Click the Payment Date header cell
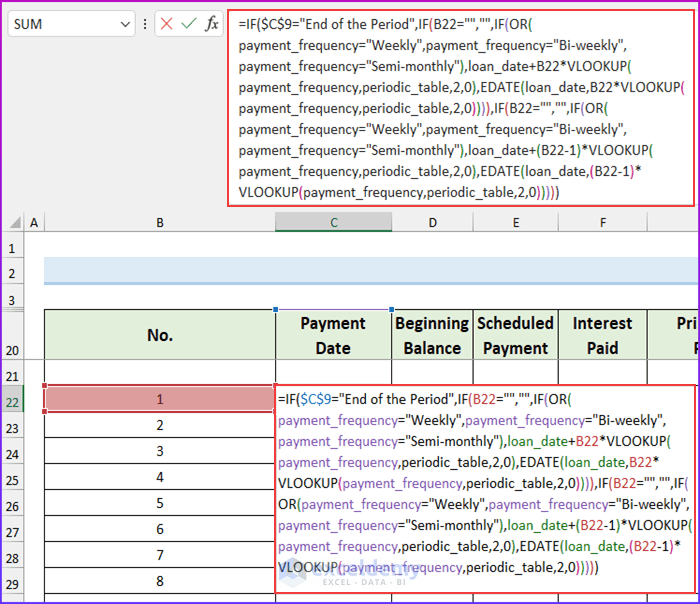700x604 pixels. click(x=333, y=335)
